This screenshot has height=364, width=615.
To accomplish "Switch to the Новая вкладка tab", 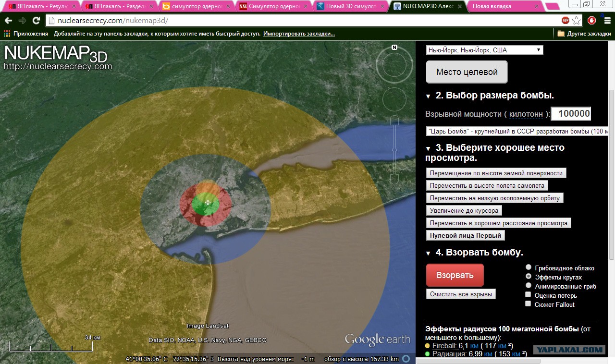I will pos(504,6).
